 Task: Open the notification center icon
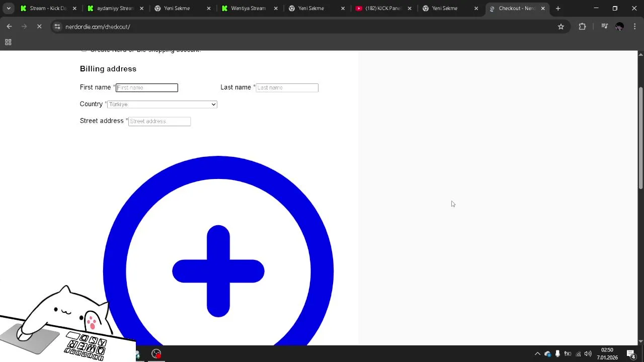pyautogui.click(x=631, y=354)
